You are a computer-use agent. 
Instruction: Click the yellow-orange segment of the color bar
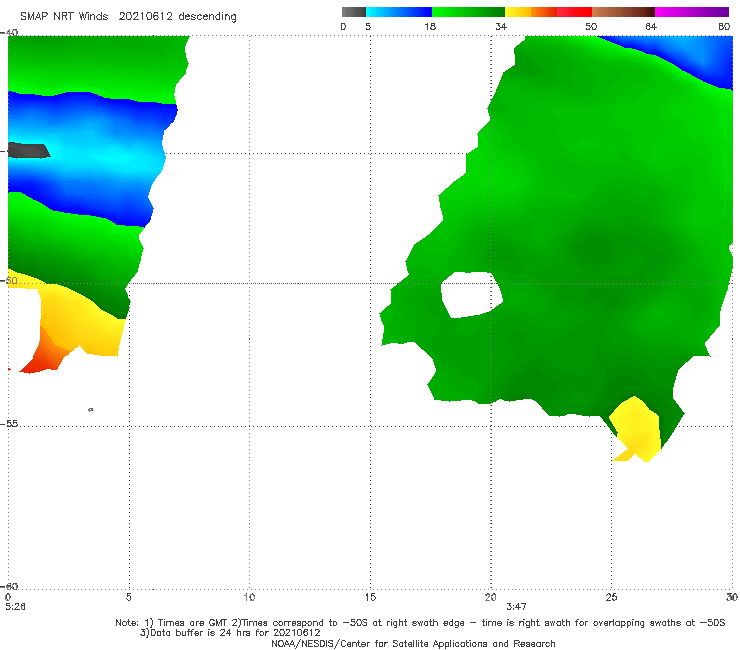pos(531,12)
